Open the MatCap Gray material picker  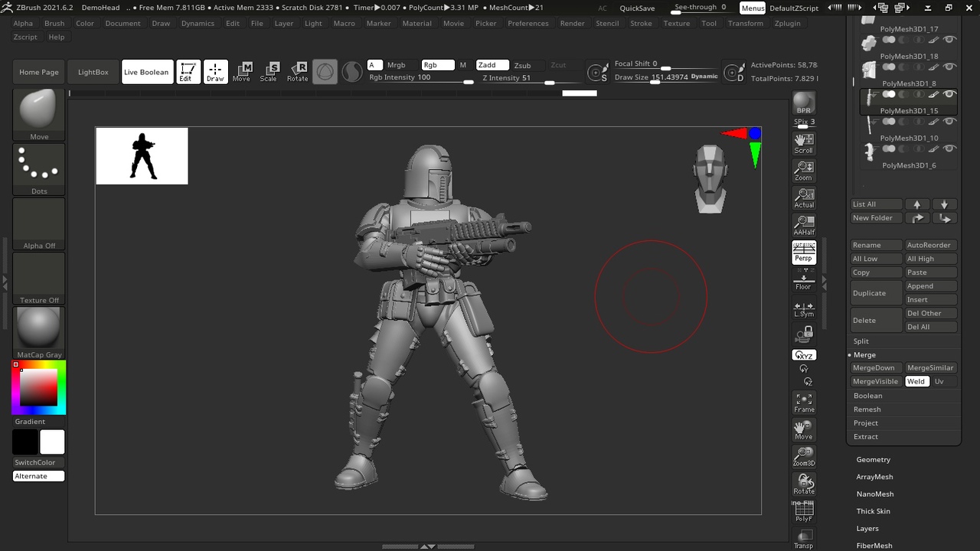[39, 333]
